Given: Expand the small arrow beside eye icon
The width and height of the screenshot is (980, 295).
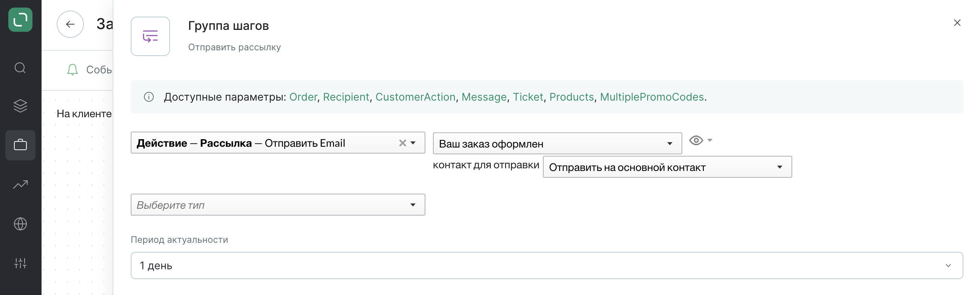Looking at the screenshot, I should tap(710, 140).
